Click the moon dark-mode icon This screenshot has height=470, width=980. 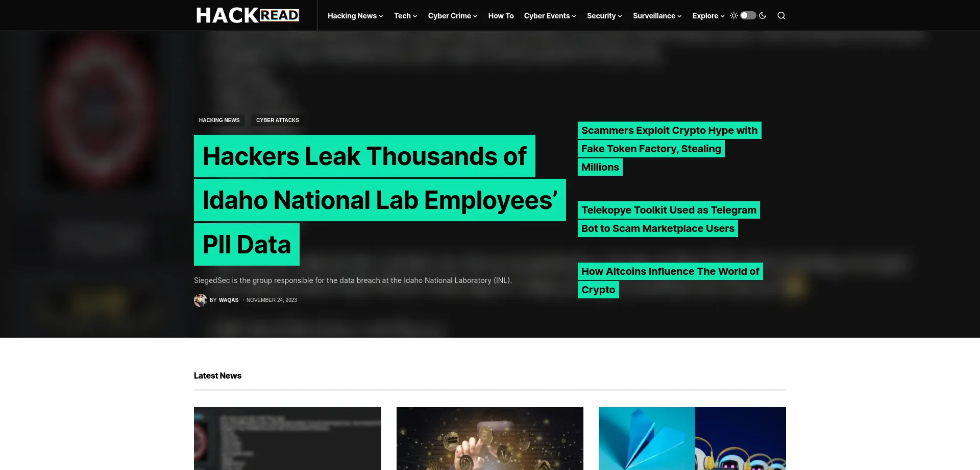click(x=763, y=15)
